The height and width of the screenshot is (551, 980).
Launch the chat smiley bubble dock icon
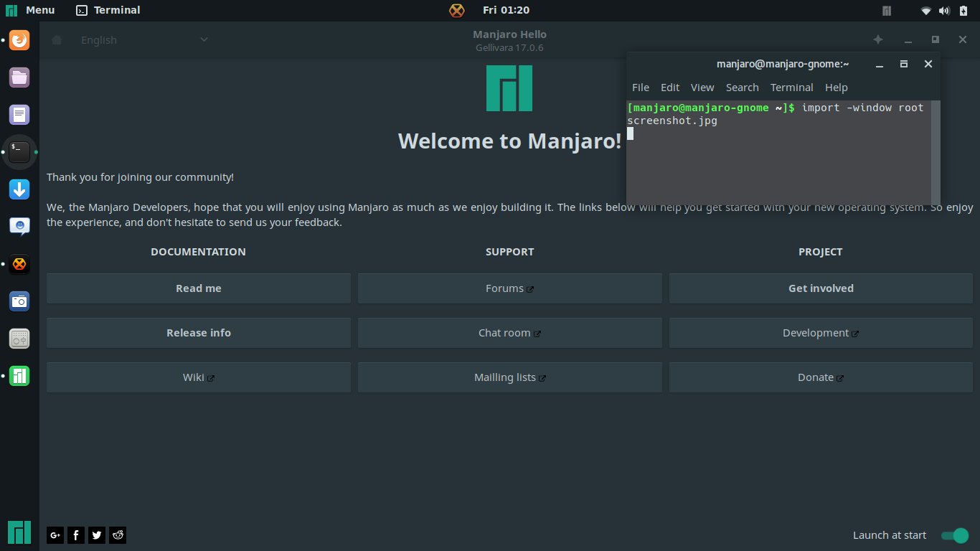[19, 227]
